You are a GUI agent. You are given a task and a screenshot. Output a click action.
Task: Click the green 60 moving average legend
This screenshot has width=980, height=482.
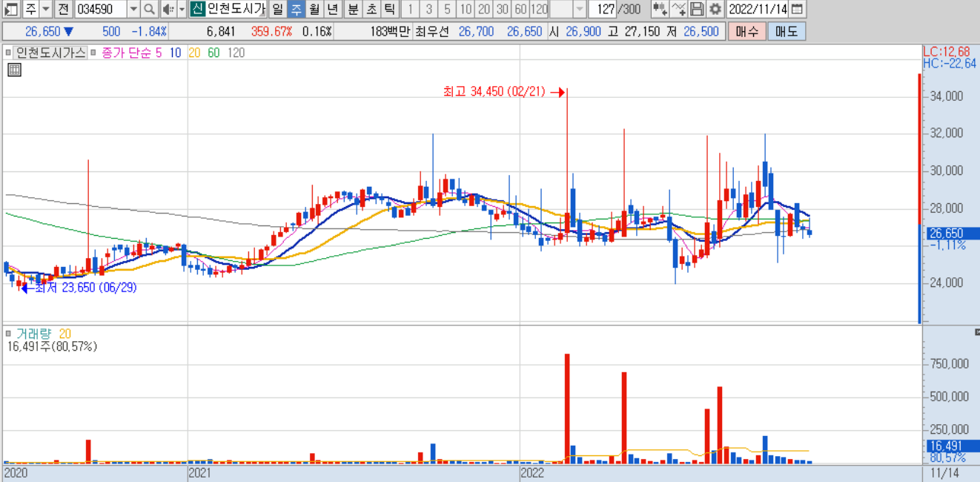click(213, 53)
